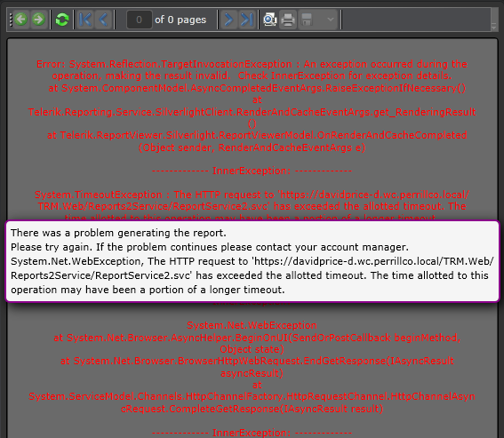Click the export save disk icon
The image size is (504, 438).
tap(307, 20)
